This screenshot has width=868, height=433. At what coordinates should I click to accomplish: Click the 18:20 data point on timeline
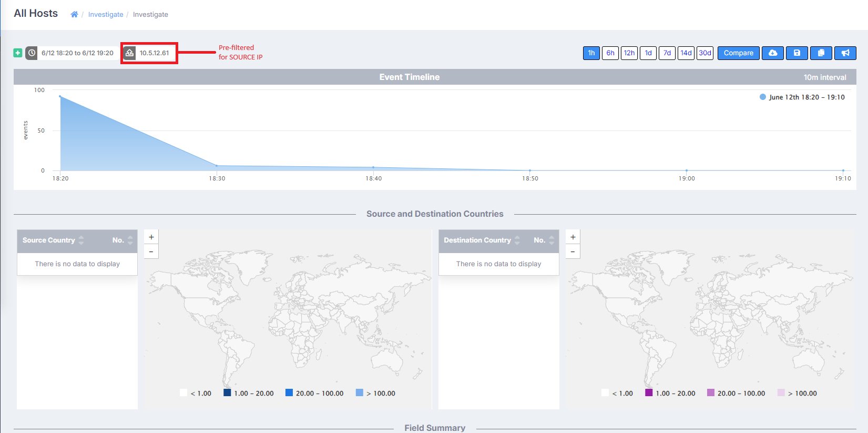tap(60, 96)
